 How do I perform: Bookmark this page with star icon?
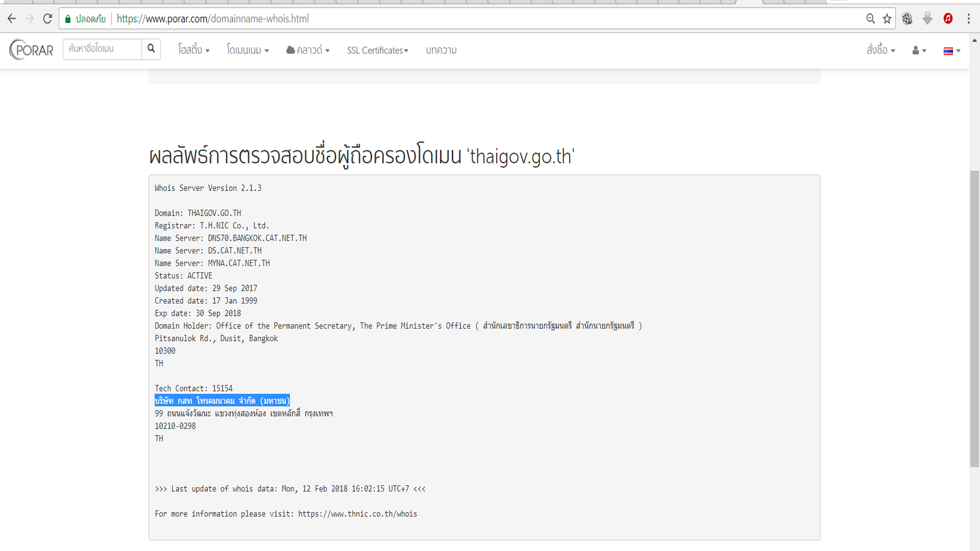tap(887, 19)
